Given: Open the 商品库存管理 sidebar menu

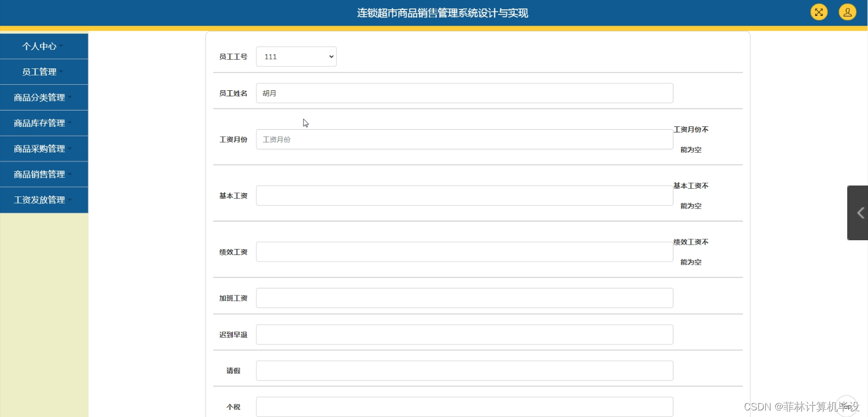Looking at the screenshot, I should pos(44,123).
